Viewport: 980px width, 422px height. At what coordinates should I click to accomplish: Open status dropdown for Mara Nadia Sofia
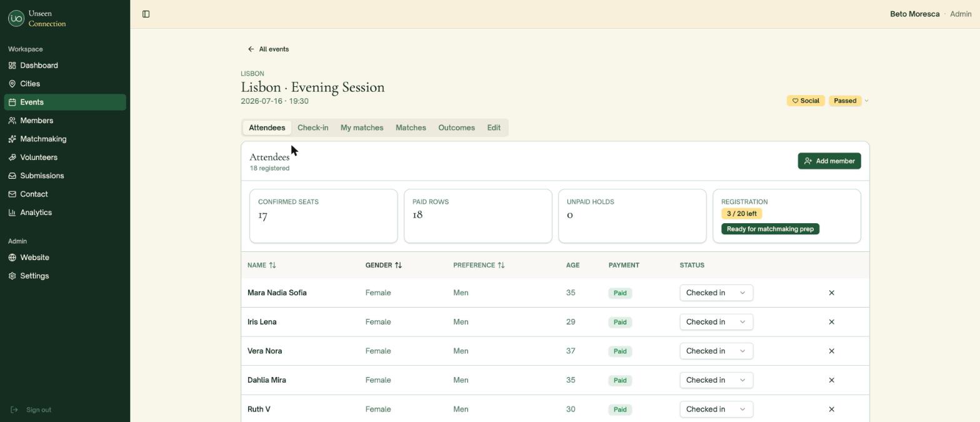pos(716,293)
